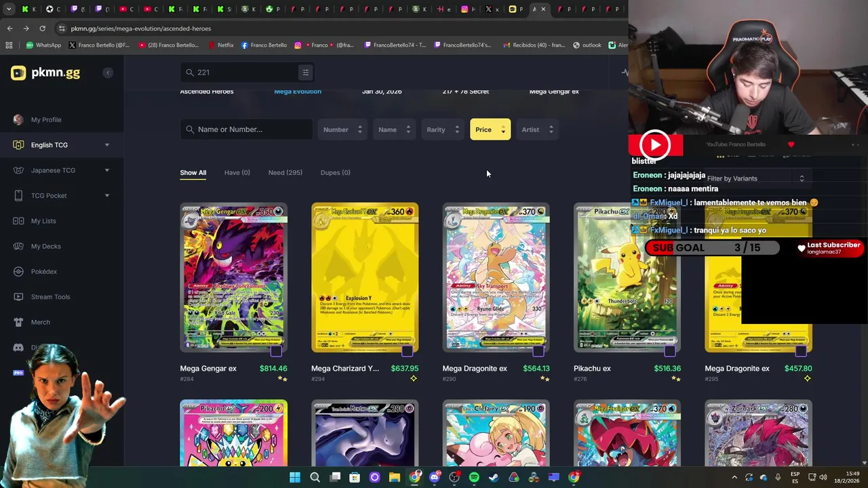868x488 pixels.
Task: Sort cards by Name
Action: 394,129
